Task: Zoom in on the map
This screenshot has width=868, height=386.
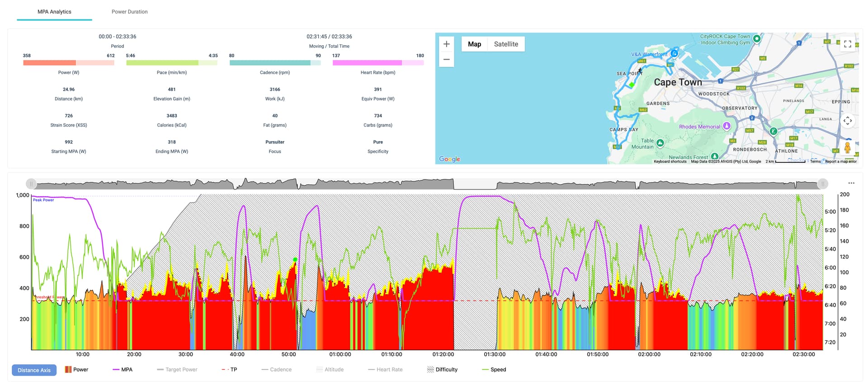Action: coord(446,44)
